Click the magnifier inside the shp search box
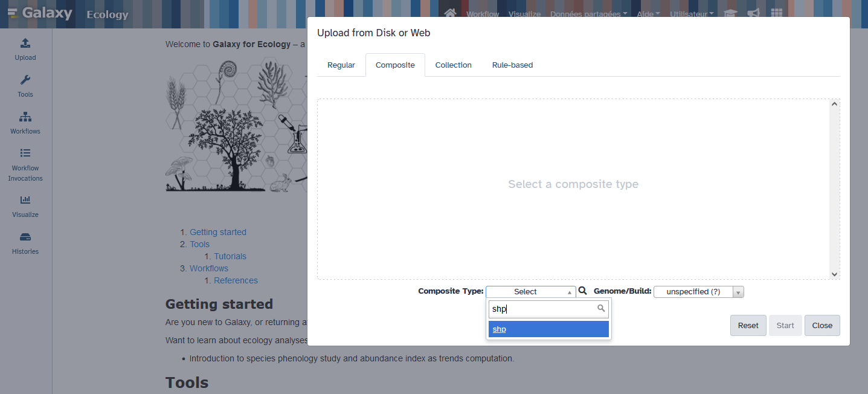 (601, 309)
